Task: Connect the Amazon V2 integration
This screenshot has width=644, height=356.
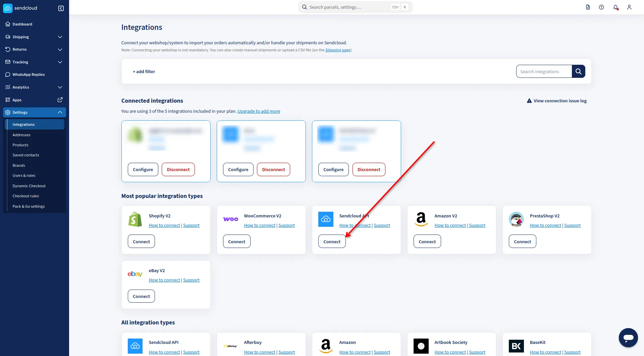Action: tap(427, 242)
